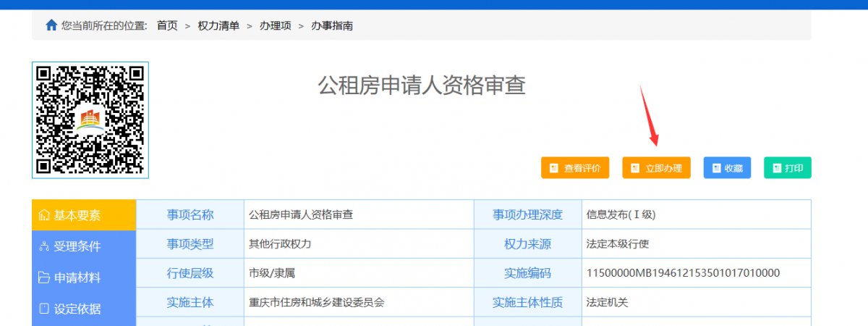Click the folder icon beside 申请材料
Viewport: 868px width, 326px height.
click(x=44, y=277)
